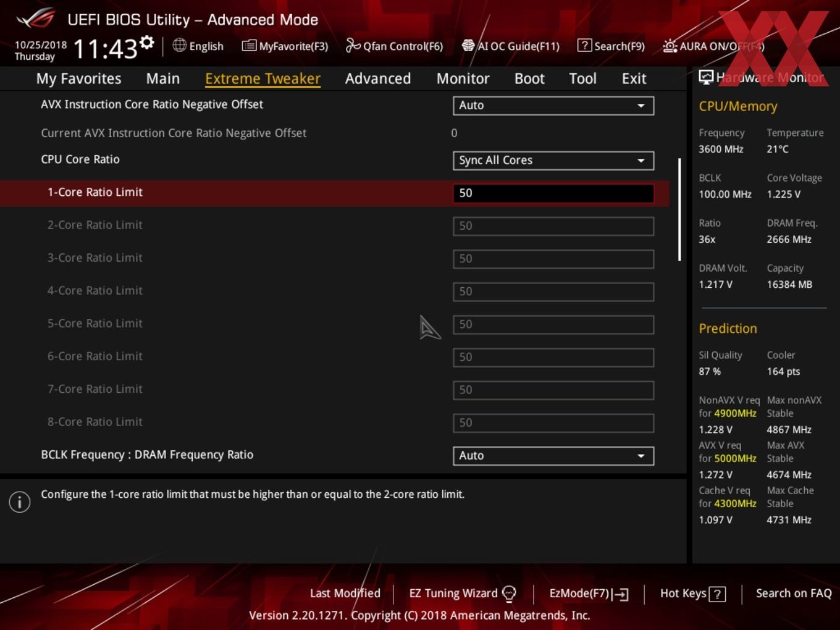Open the Monitor tab
The width and height of the screenshot is (840, 630).
(463, 78)
